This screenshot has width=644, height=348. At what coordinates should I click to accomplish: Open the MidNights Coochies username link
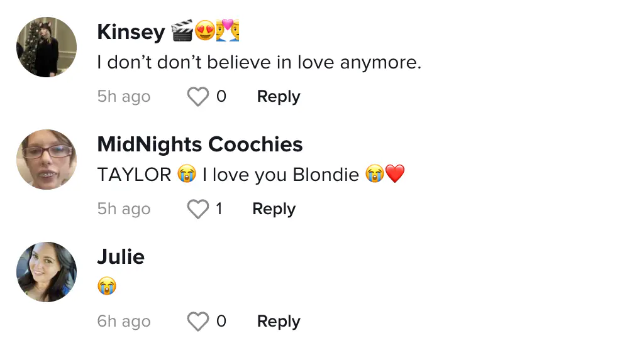coord(200,144)
